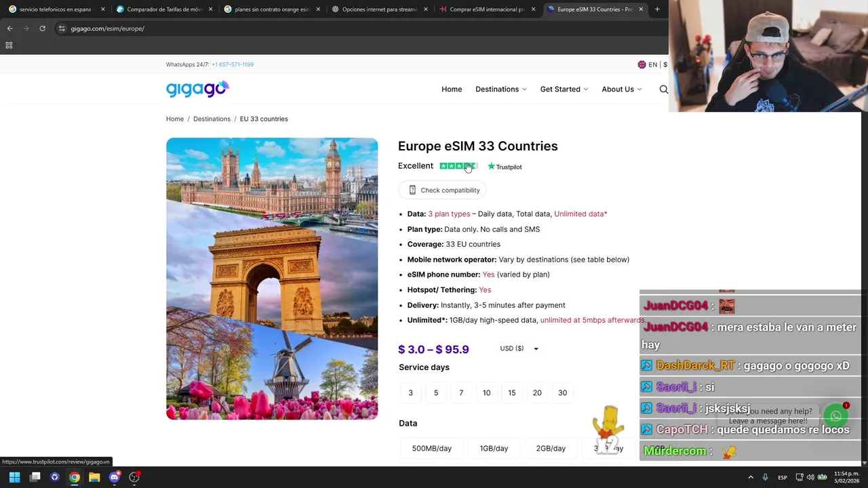The image size is (868, 488).
Task: Expand the About Us menu
Action: [x=621, y=89]
